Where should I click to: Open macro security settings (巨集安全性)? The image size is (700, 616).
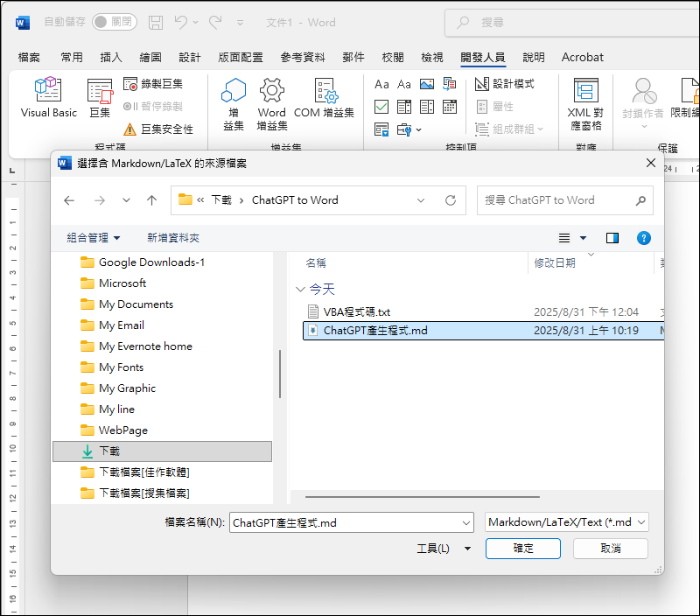tap(158, 129)
